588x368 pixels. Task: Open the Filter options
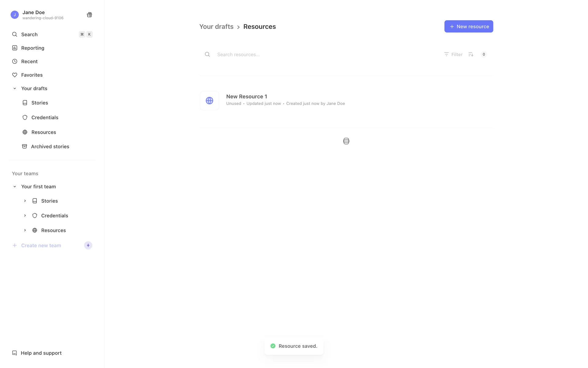click(x=453, y=54)
